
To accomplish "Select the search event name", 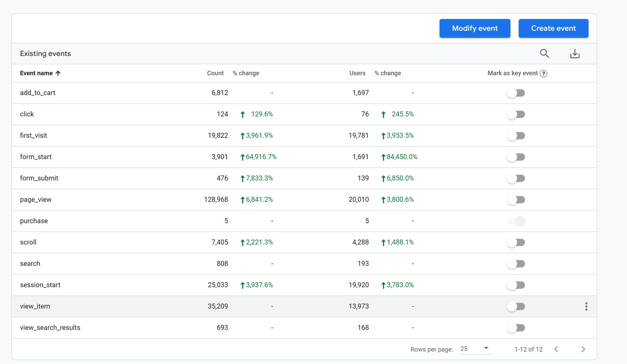I will [x=30, y=264].
